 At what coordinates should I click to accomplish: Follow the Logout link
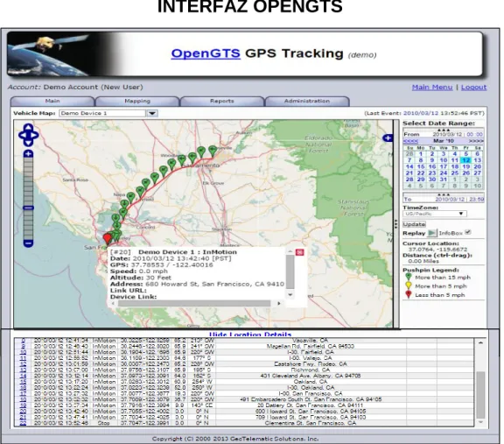click(x=473, y=88)
